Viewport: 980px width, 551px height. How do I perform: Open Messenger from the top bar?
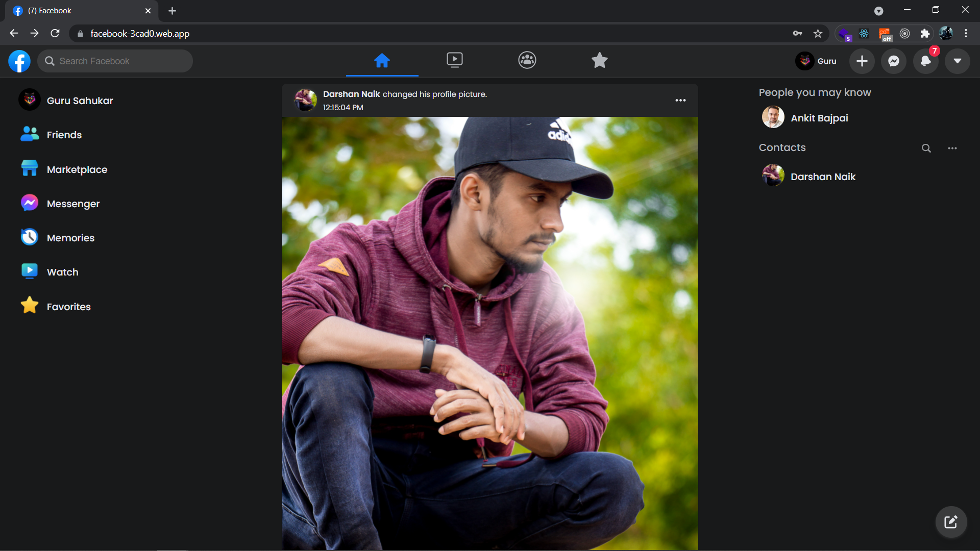click(893, 61)
